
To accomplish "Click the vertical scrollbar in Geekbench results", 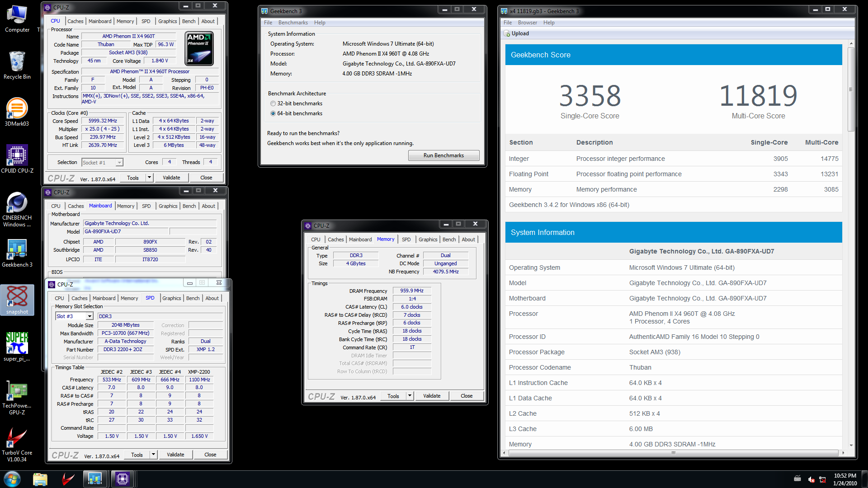I will pyautogui.click(x=851, y=89).
